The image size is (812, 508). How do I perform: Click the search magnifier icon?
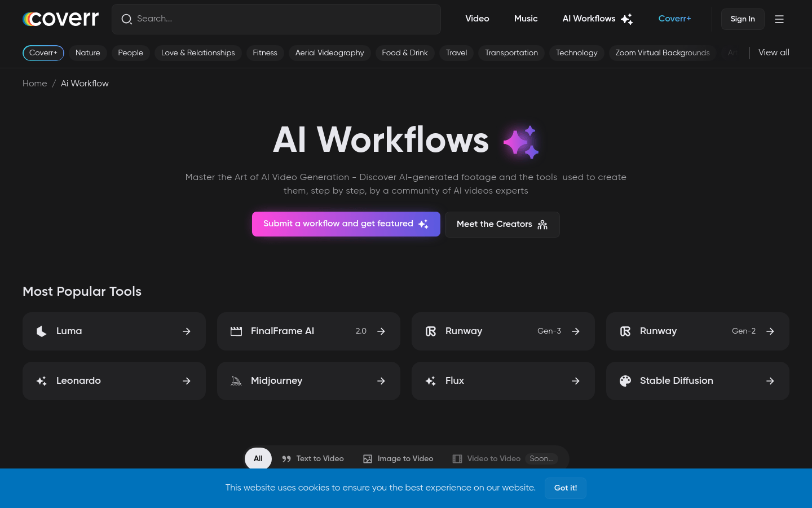[x=127, y=19]
